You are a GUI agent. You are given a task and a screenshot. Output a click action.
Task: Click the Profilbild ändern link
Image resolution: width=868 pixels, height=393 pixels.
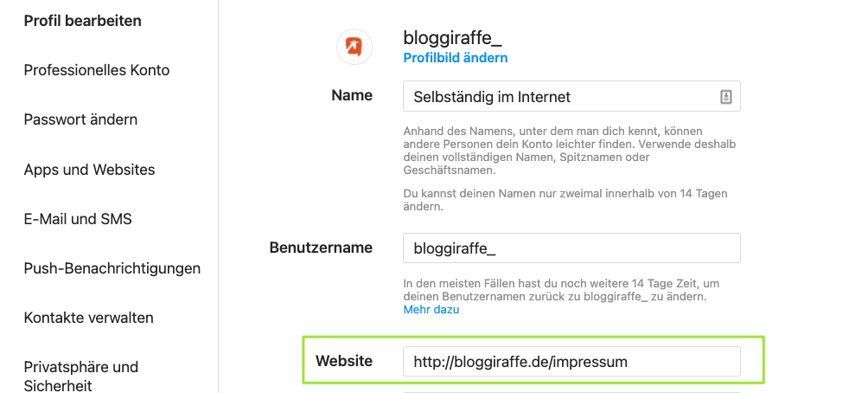[456, 58]
